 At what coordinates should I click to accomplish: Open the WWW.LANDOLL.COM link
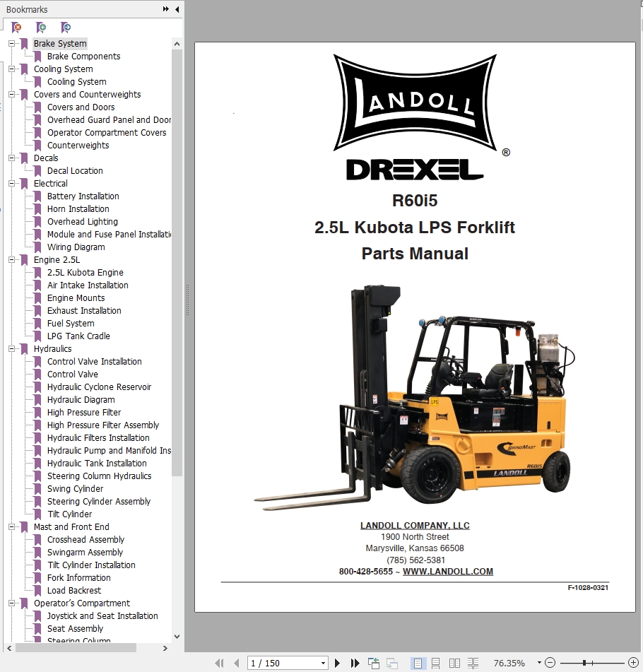tap(448, 571)
